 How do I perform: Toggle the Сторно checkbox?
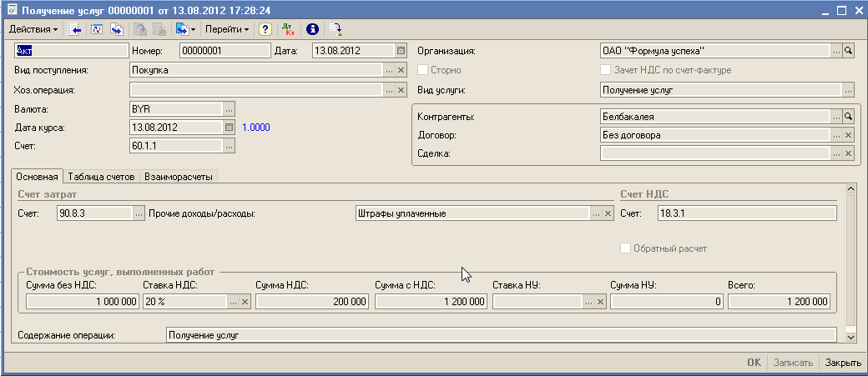(x=422, y=70)
